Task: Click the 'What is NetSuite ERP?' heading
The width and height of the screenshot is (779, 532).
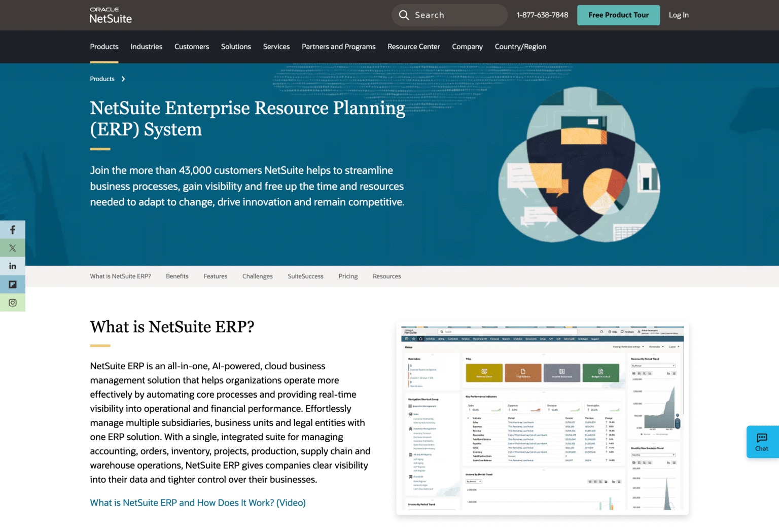Action: point(172,327)
